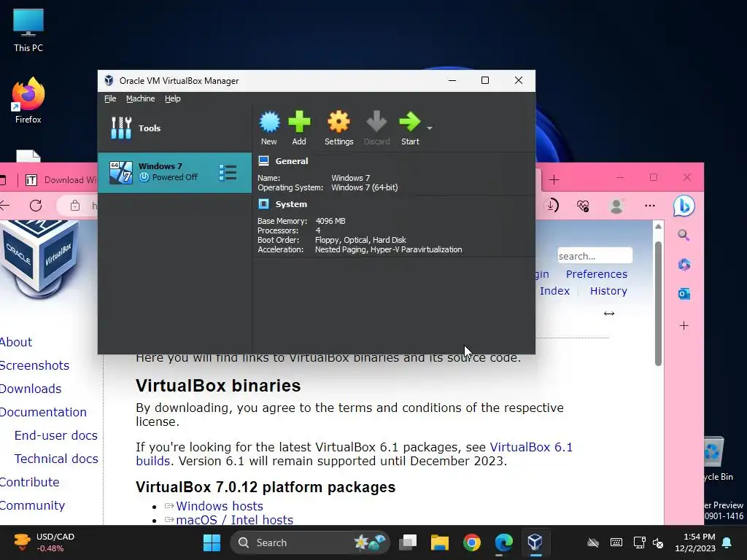Click the add plus icon in Edge sidebar
The image size is (747, 560).
[x=684, y=326]
